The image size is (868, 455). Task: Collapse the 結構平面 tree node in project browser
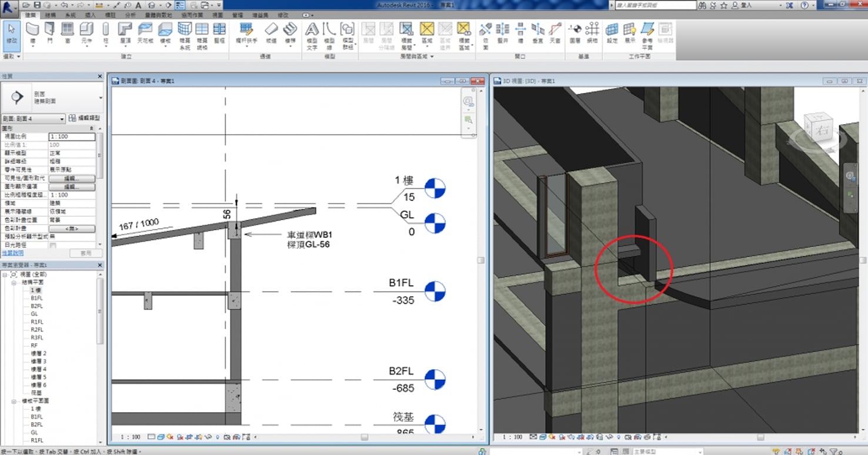(x=14, y=283)
